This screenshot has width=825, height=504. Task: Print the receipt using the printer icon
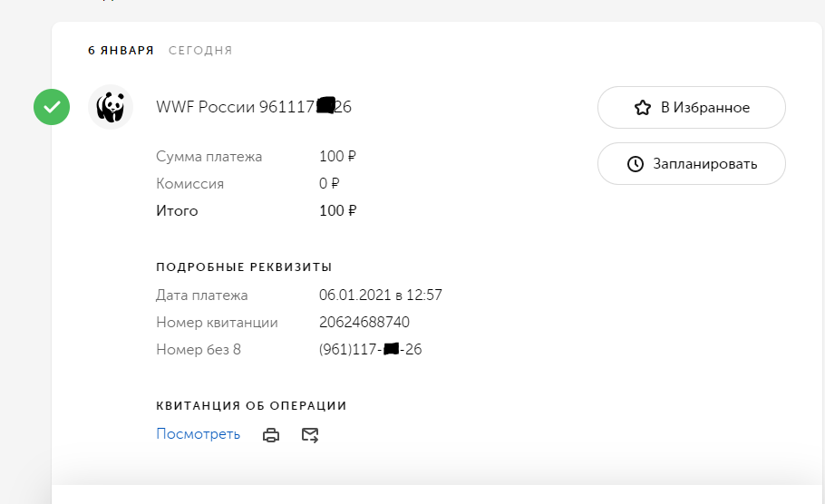pyautogui.click(x=270, y=435)
